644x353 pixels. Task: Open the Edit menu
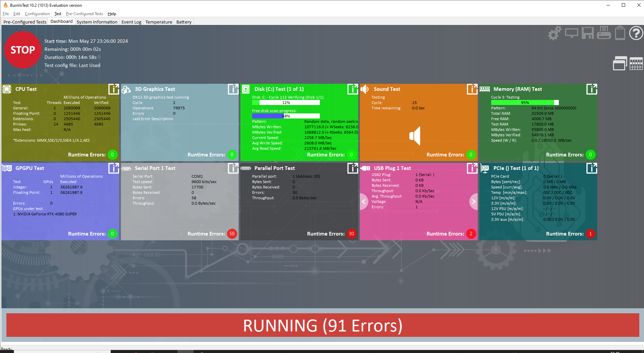(17, 14)
